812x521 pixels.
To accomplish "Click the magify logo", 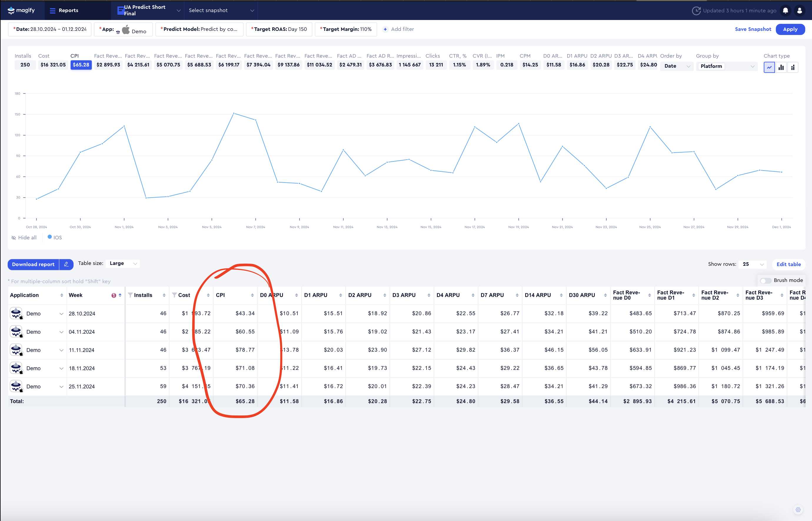I will coord(21,10).
